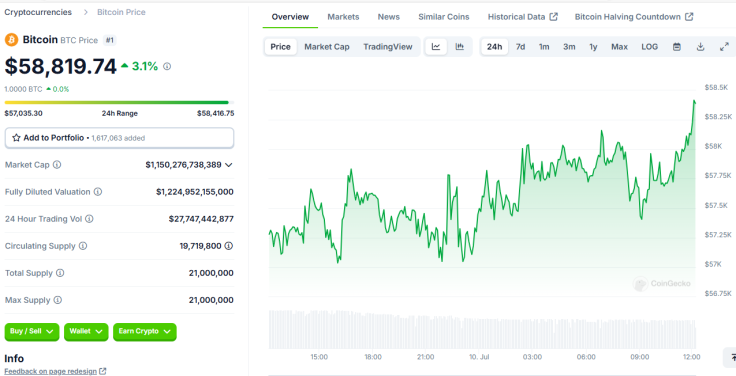Click the Circulating Supply label info icon

click(x=83, y=246)
